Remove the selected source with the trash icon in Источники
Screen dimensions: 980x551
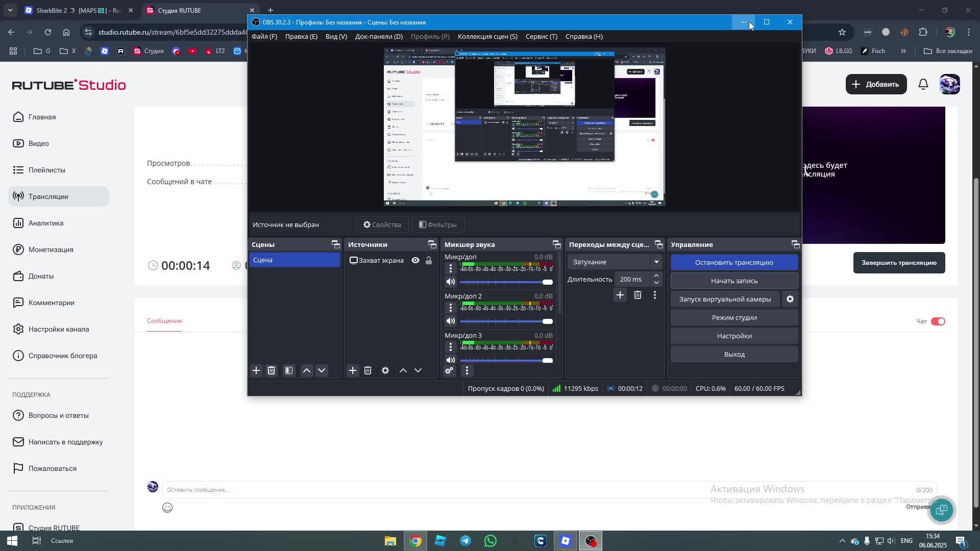367,370
